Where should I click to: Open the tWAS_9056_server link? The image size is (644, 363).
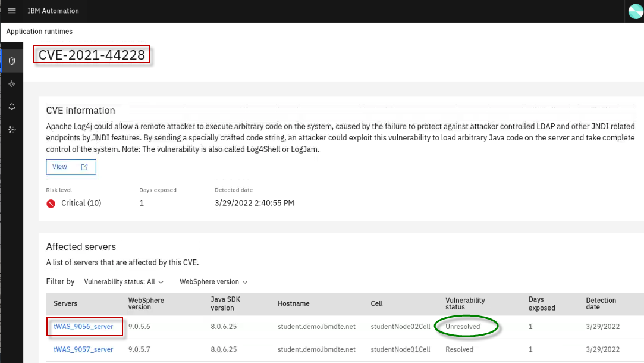pyautogui.click(x=83, y=327)
